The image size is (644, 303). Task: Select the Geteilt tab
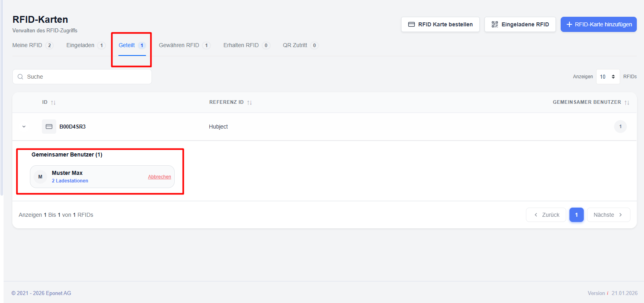[132, 45]
